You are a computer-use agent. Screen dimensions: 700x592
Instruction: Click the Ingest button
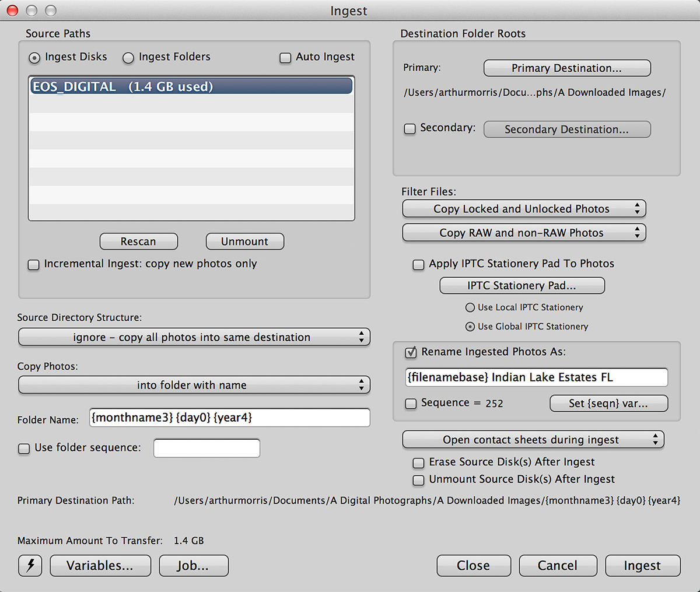tap(643, 566)
